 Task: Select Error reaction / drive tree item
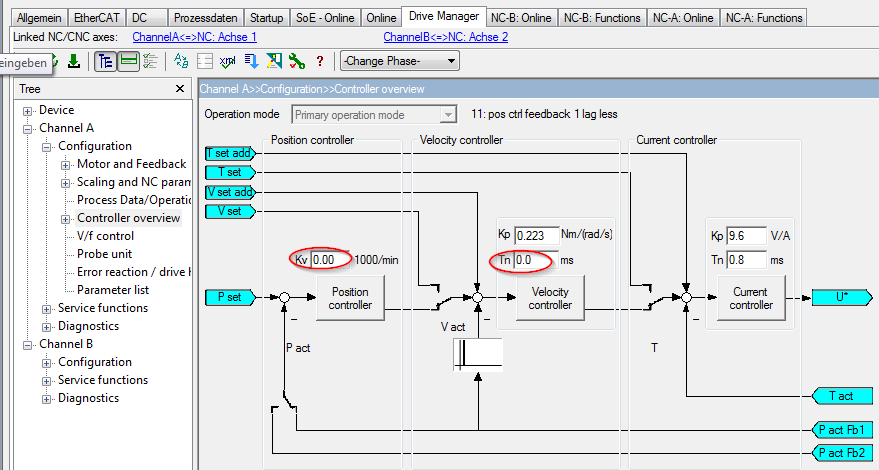(133, 272)
